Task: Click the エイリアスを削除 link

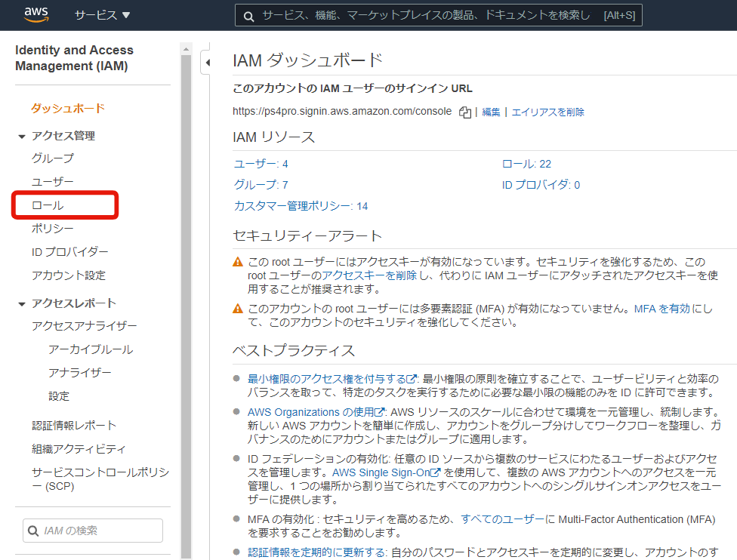Action: click(x=547, y=112)
